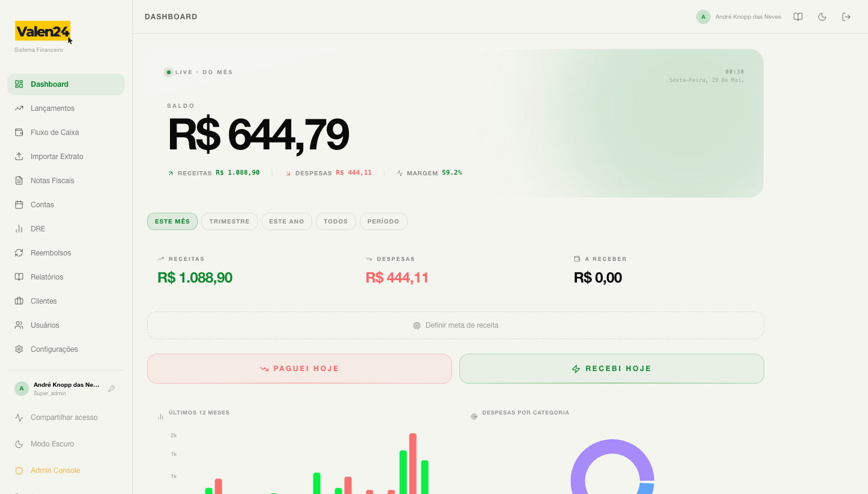Click the green R$ 1.088,90 receitas card value
The image size is (868, 494).
click(195, 278)
